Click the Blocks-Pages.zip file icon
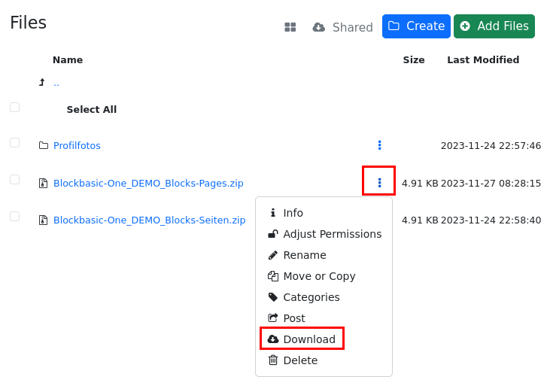 44,183
